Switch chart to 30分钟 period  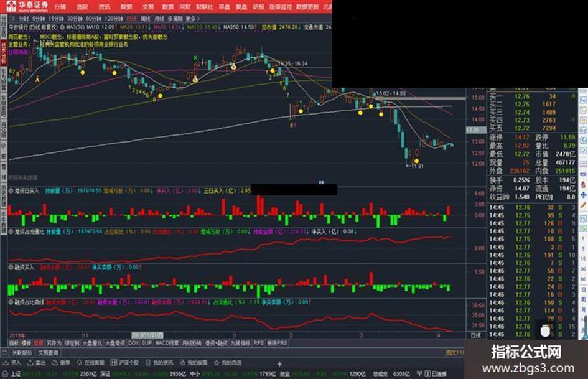tap(75, 19)
